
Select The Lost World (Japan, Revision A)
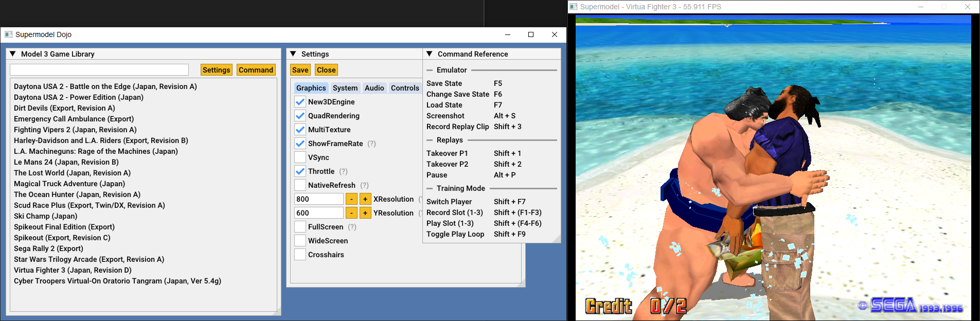click(x=72, y=173)
